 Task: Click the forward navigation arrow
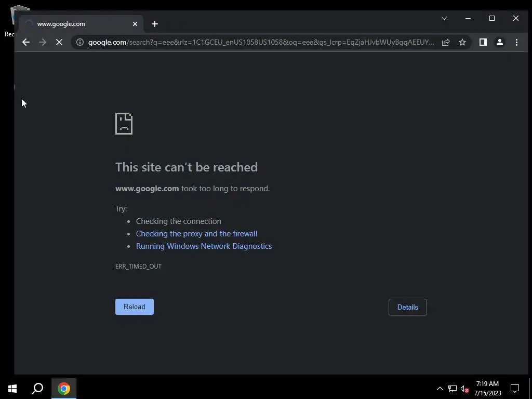pos(43,42)
